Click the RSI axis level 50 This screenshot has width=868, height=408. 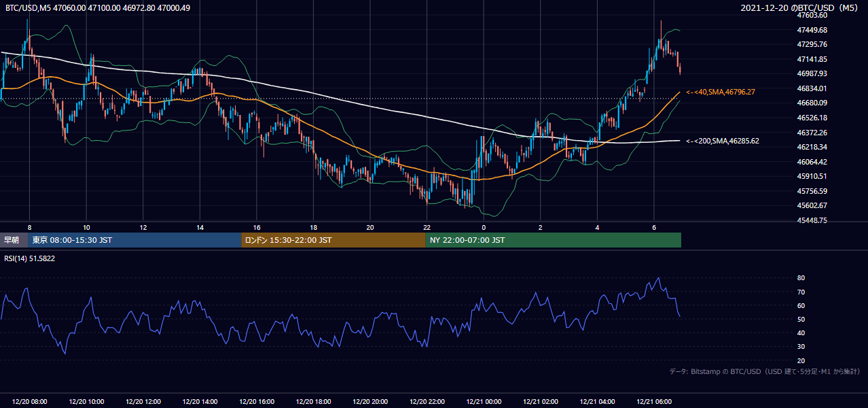(x=801, y=319)
